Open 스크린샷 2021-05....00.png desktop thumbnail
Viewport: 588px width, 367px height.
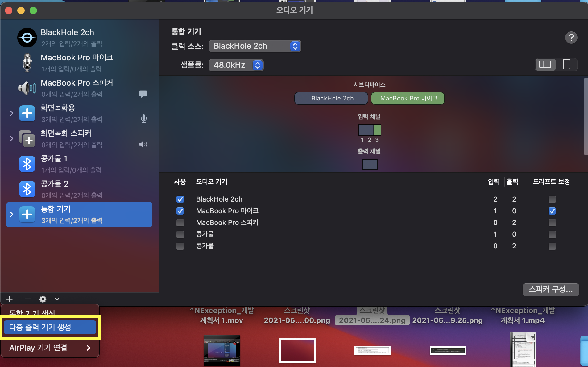tap(297, 350)
